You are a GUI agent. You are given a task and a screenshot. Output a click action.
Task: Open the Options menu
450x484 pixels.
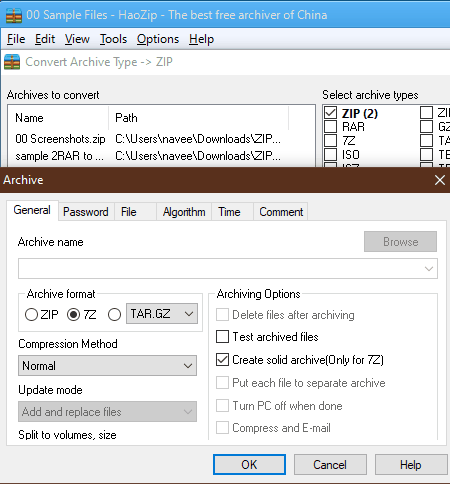pos(158,39)
